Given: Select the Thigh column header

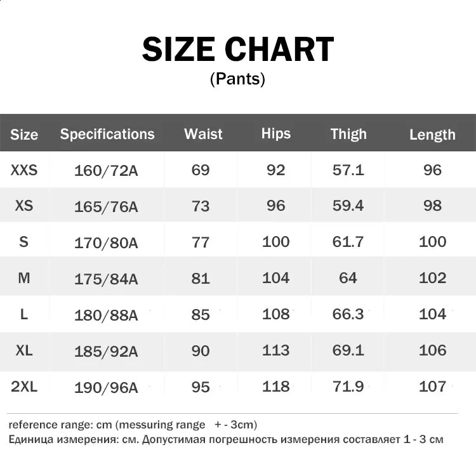Looking at the screenshot, I should pos(348,134).
